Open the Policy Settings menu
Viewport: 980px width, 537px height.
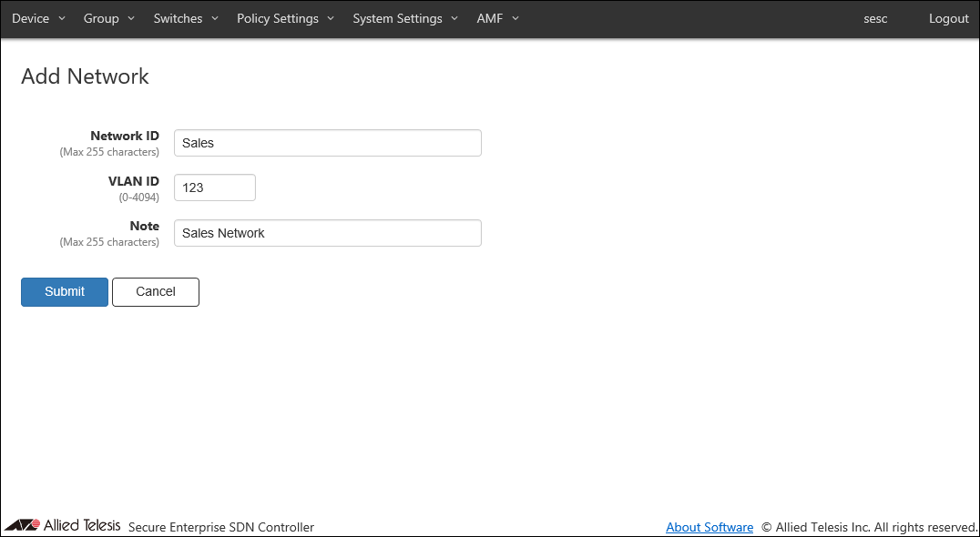pyautogui.click(x=285, y=18)
